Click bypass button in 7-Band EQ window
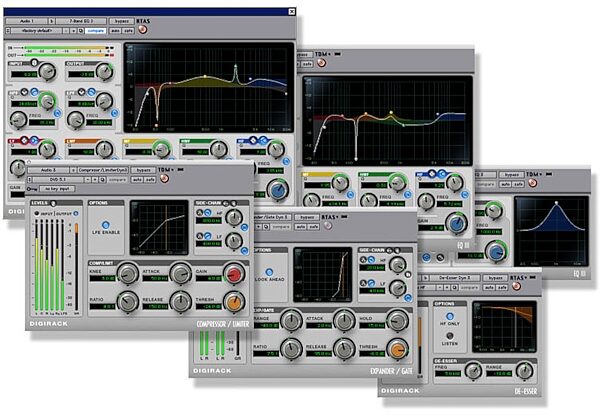This screenshot has width=600, height=419. [122, 21]
